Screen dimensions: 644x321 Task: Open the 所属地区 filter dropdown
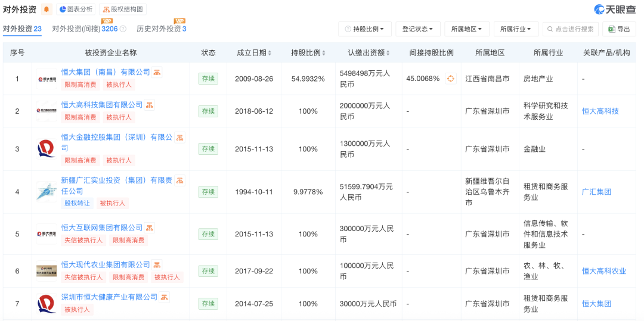pos(467,29)
